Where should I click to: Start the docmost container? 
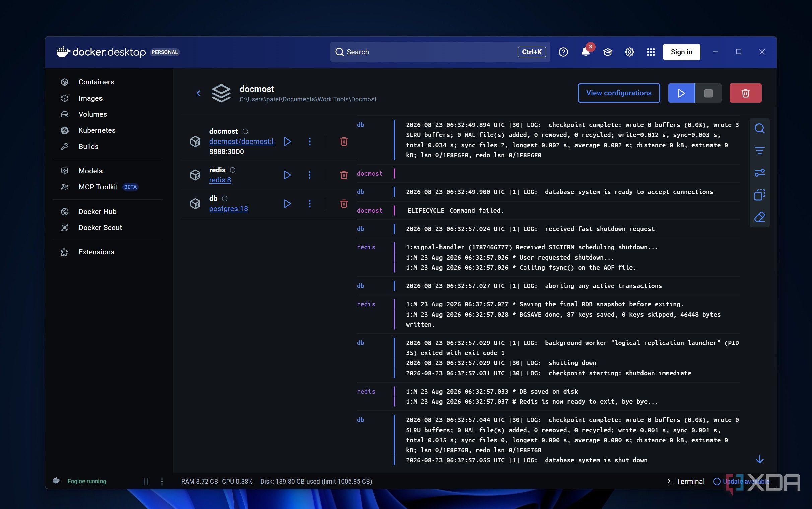(287, 142)
